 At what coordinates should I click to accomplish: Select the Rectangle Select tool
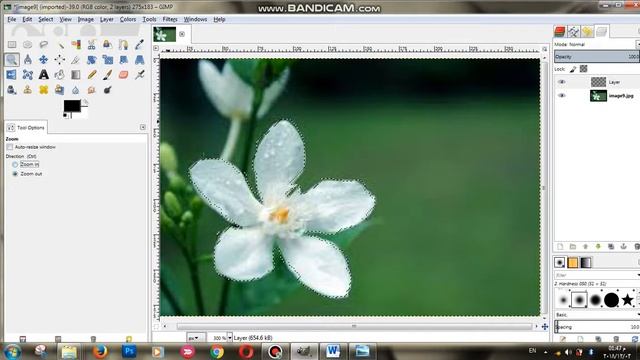click(x=12, y=44)
